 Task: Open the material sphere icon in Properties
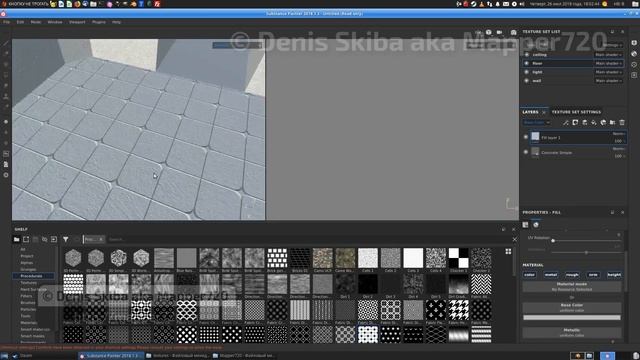(x=536, y=225)
